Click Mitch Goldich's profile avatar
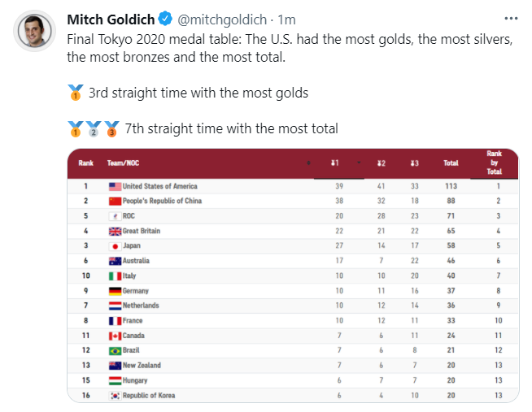This screenshot has width=532, height=412. pos(34,31)
